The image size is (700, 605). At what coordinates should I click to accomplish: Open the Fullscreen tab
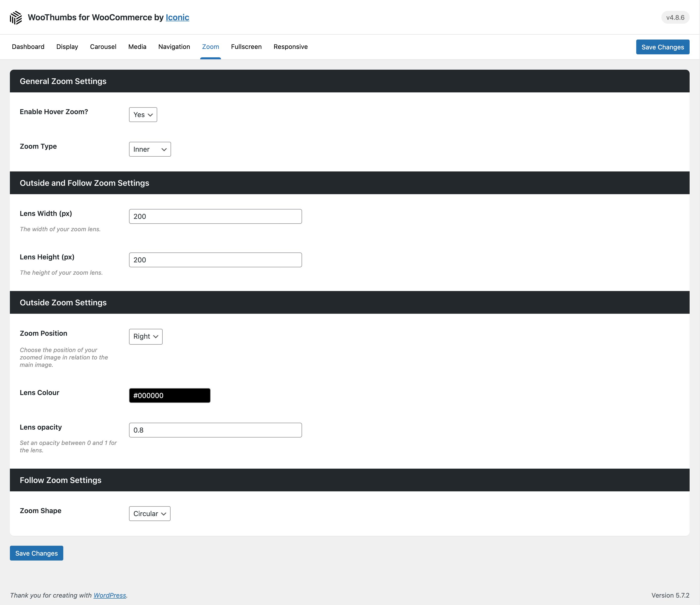pos(246,47)
